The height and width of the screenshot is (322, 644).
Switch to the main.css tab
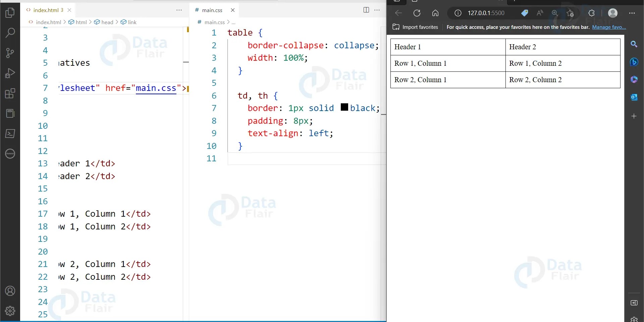tap(212, 10)
